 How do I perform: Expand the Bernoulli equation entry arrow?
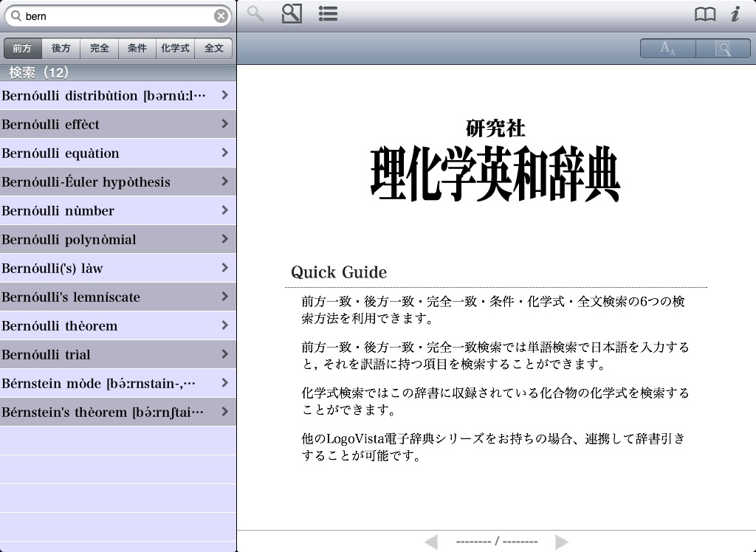click(224, 153)
